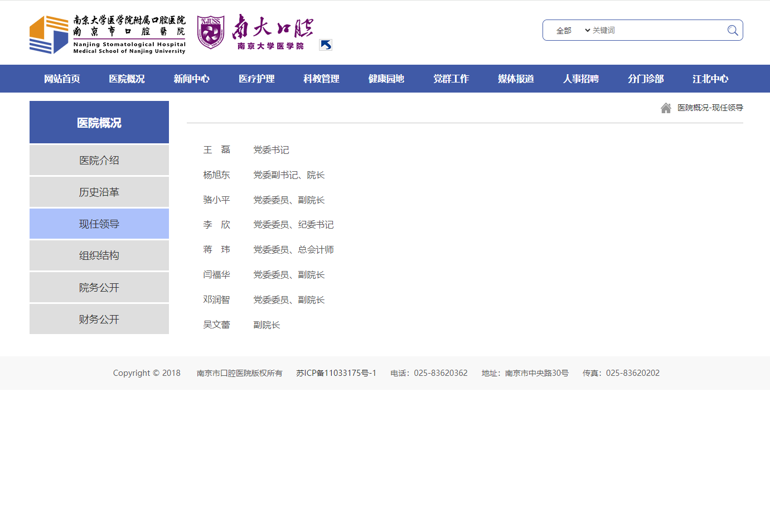770x532 pixels.
Task: Open 医院概况 in the navigation bar
Action: point(127,79)
